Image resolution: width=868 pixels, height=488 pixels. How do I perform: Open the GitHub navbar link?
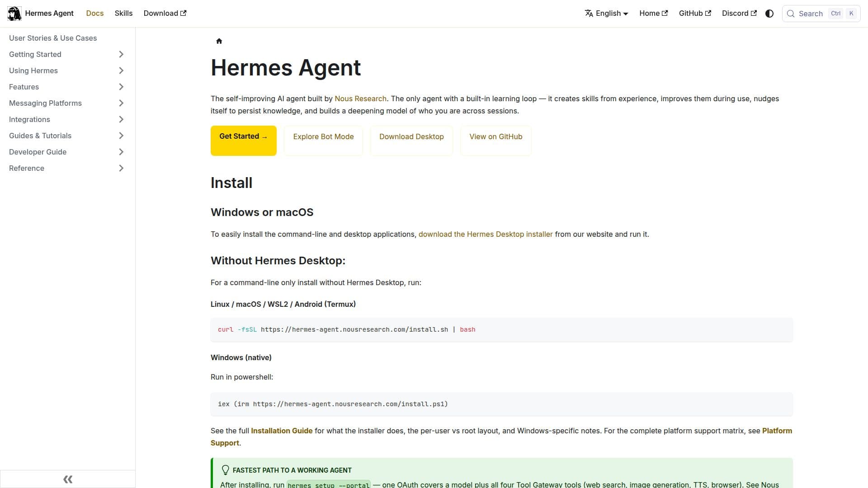coord(695,14)
